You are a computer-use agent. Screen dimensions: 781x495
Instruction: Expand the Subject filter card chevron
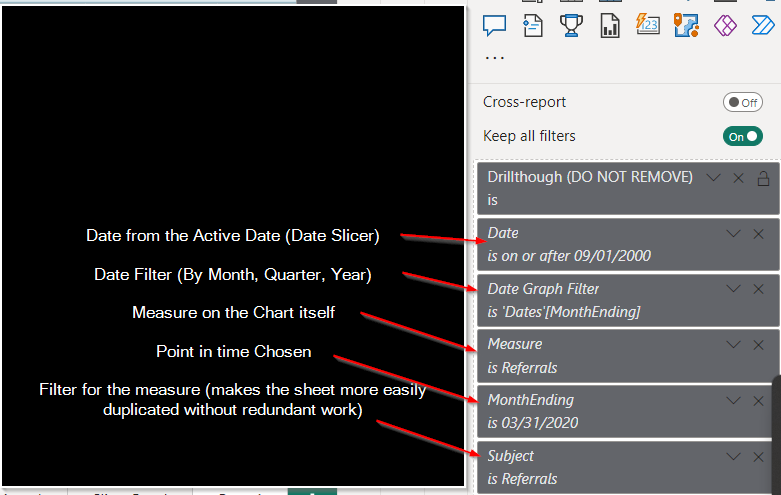tap(733, 457)
